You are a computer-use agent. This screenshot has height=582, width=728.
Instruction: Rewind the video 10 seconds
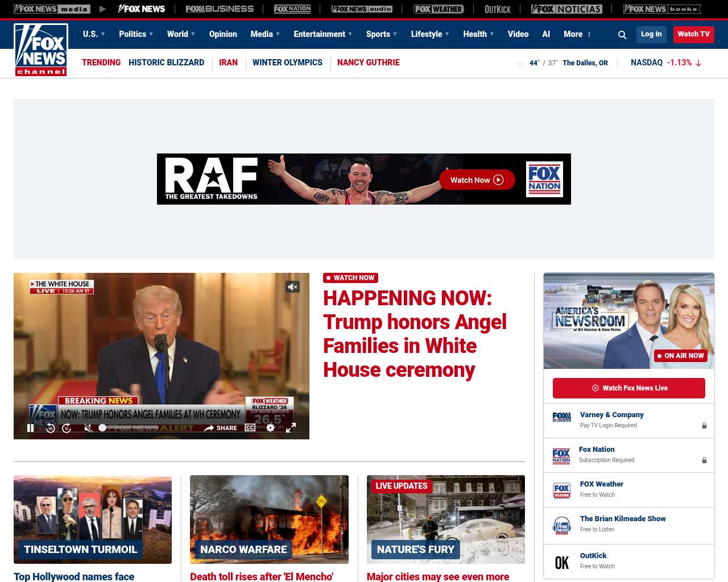(51, 428)
